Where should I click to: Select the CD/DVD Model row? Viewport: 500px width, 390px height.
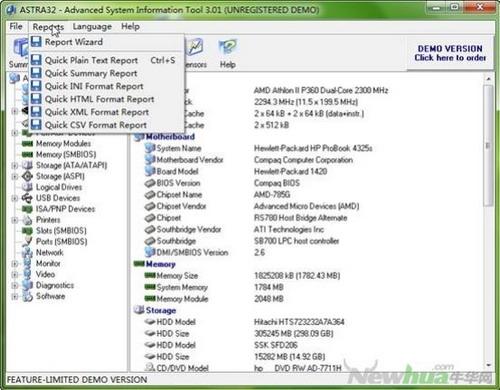coord(244,368)
